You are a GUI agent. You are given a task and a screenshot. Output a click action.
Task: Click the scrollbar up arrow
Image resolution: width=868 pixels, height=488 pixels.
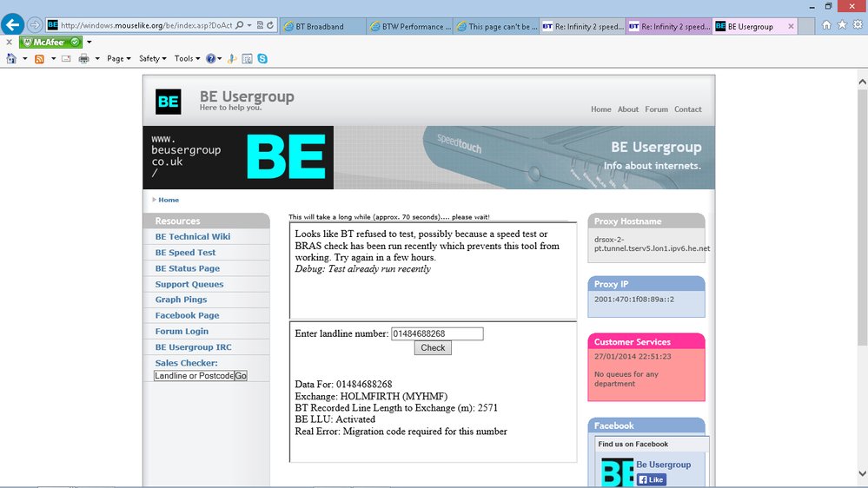(862, 82)
